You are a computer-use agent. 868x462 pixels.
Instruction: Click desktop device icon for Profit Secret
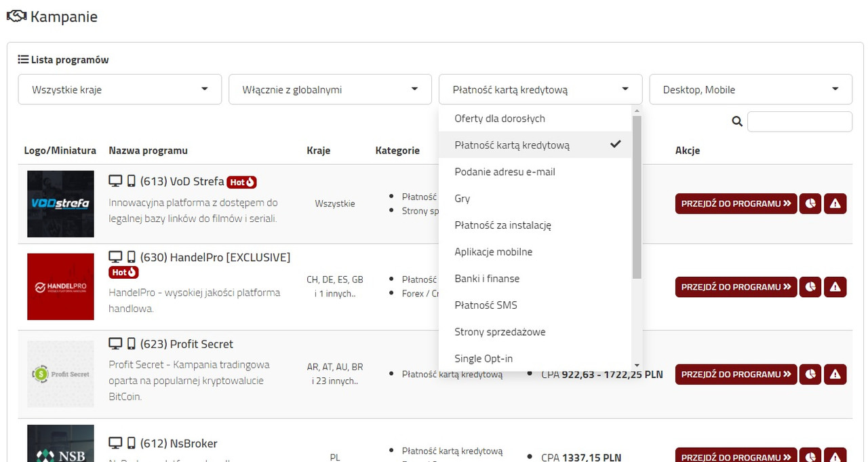tap(115, 344)
